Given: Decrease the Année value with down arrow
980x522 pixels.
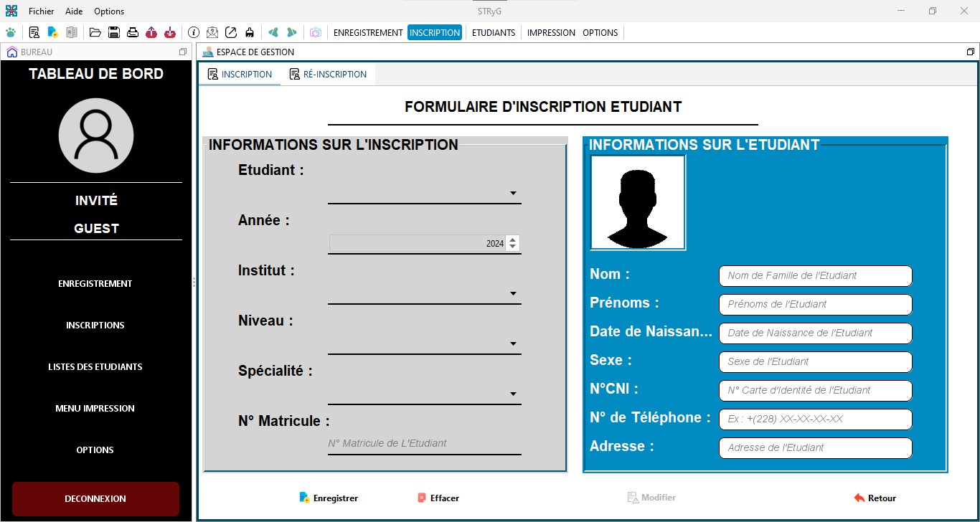Looking at the screenshot, I should [512, 247].
